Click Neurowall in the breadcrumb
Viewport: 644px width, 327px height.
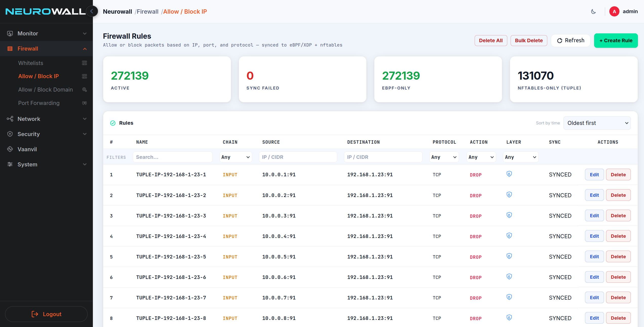117,12
